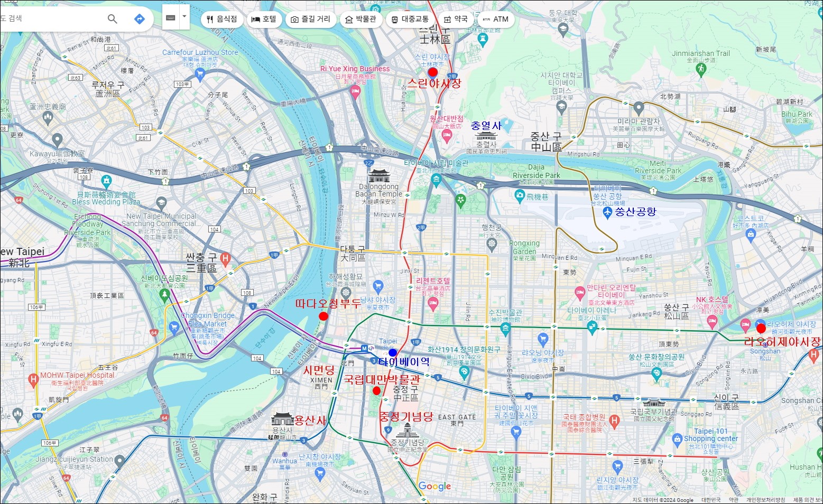Click the NK 호텔 hotel pin
The image size is (823, 504).
(712, 322)
